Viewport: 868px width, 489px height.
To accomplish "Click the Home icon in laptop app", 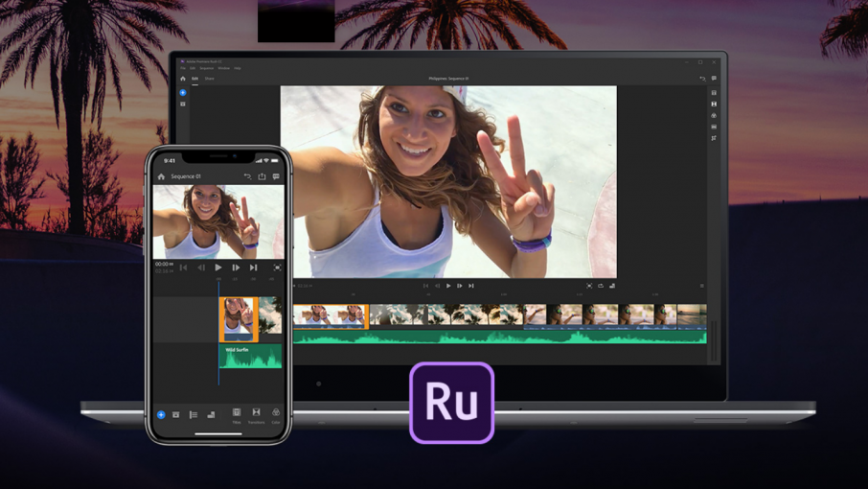I will pyautogui.click(x=183, y=79).
